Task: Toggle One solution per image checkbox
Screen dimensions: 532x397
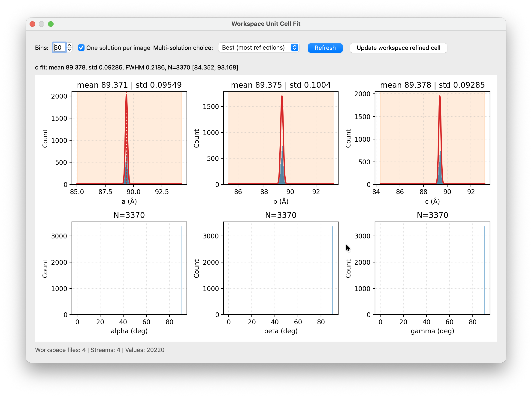Action: pyautogui.click(x=81, y=48)
